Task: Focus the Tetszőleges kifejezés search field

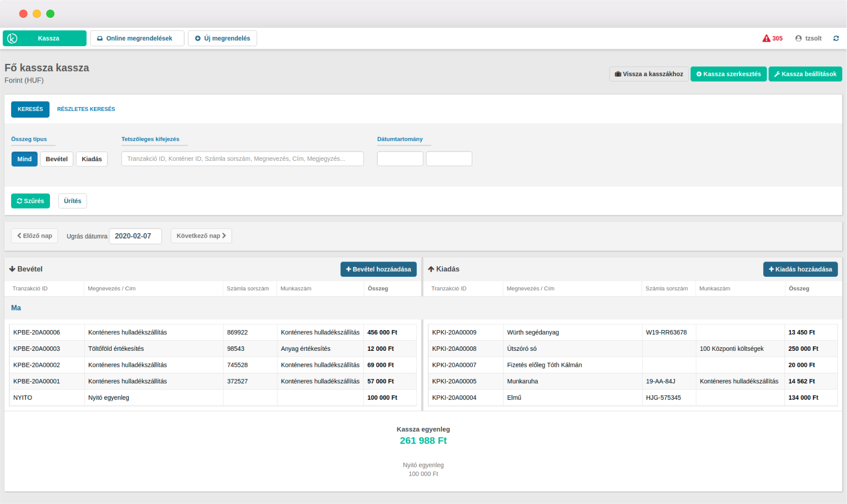Action: pyautogui.click(x=242, y=159)
